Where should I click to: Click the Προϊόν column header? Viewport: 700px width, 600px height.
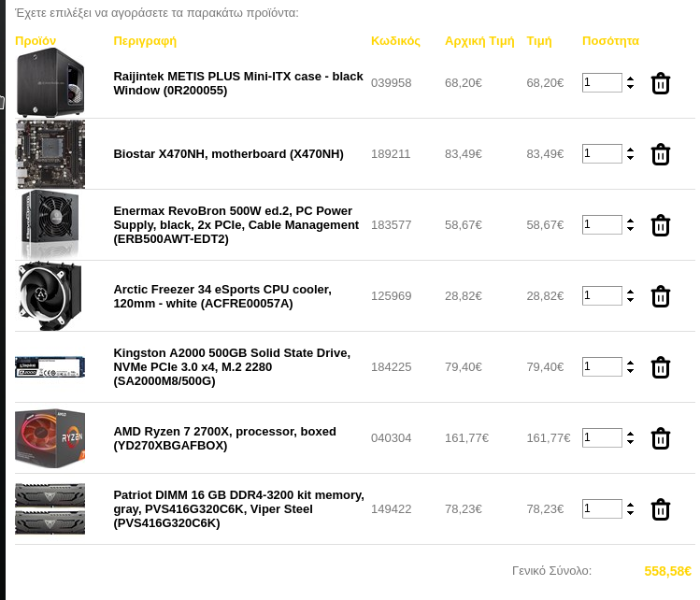tap(36, 41)
